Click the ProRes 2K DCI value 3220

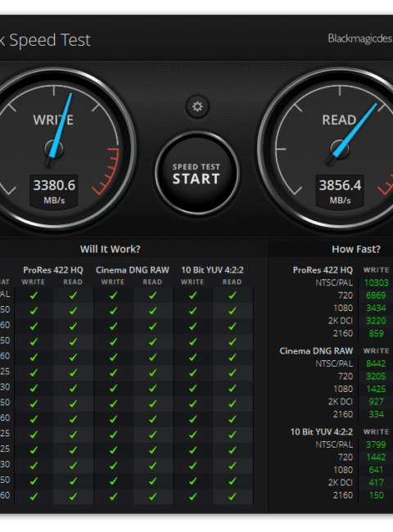(376, 321)
